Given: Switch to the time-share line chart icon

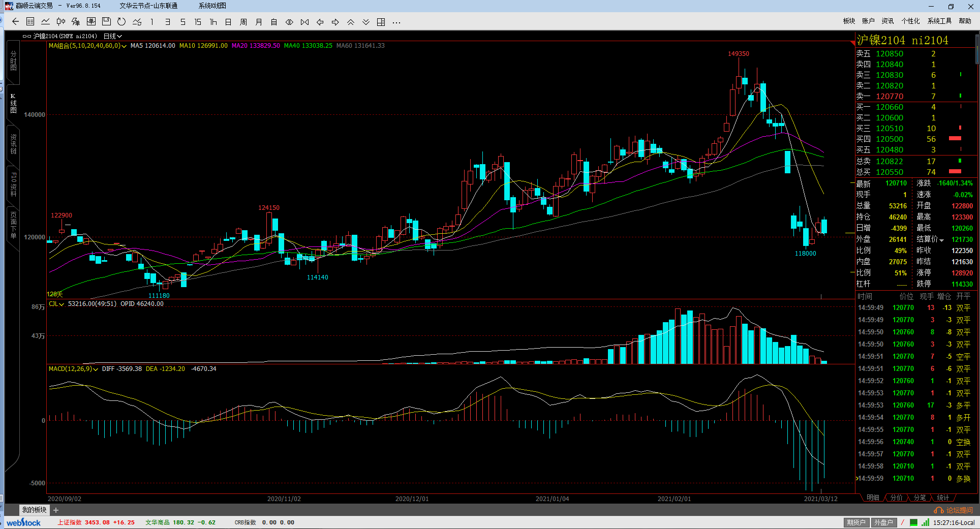Looking at the screenshot, I should point(46,22).
